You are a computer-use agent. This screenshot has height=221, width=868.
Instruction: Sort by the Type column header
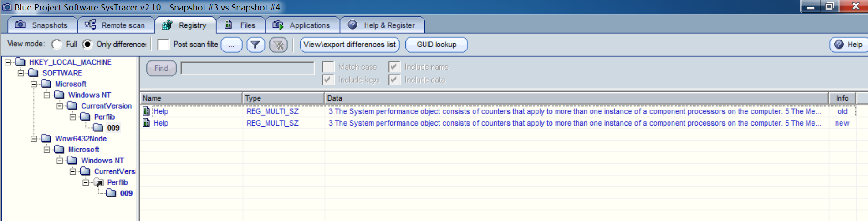coord(283,98)
